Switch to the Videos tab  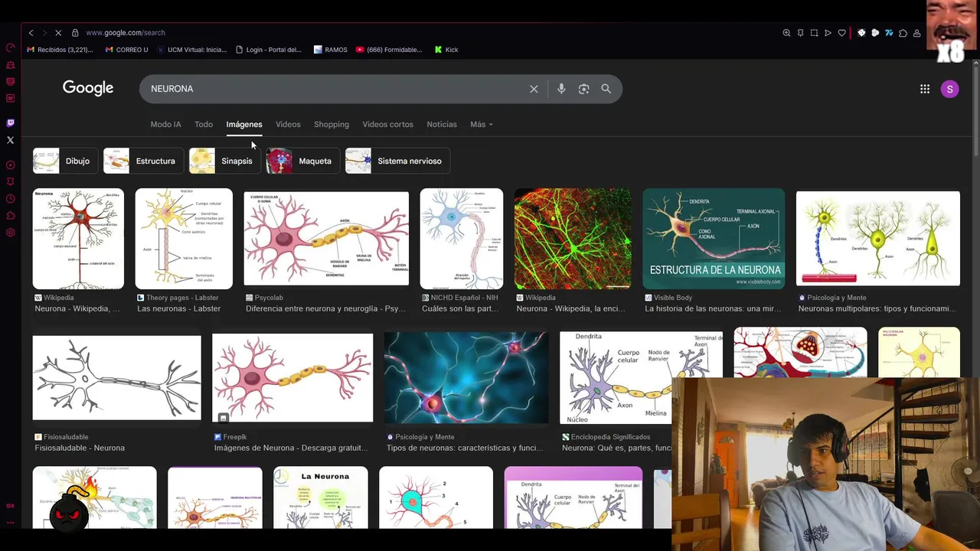[x=288, y=124]
